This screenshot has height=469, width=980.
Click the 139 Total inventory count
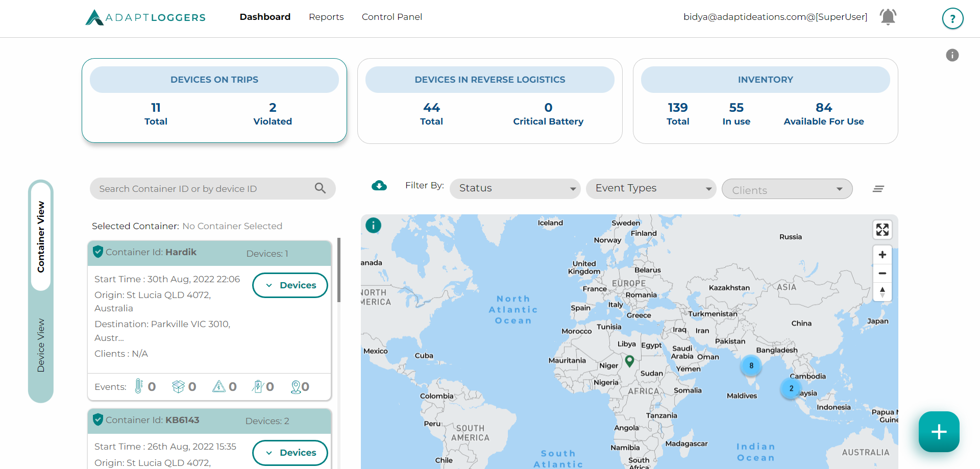[x=678, y=114]
